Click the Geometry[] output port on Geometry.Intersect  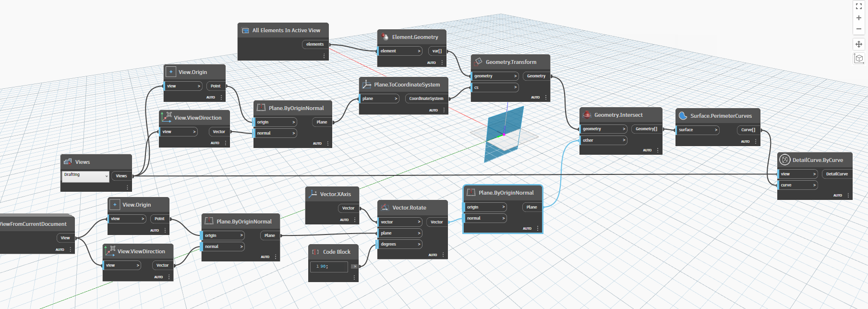pos(646,129)
